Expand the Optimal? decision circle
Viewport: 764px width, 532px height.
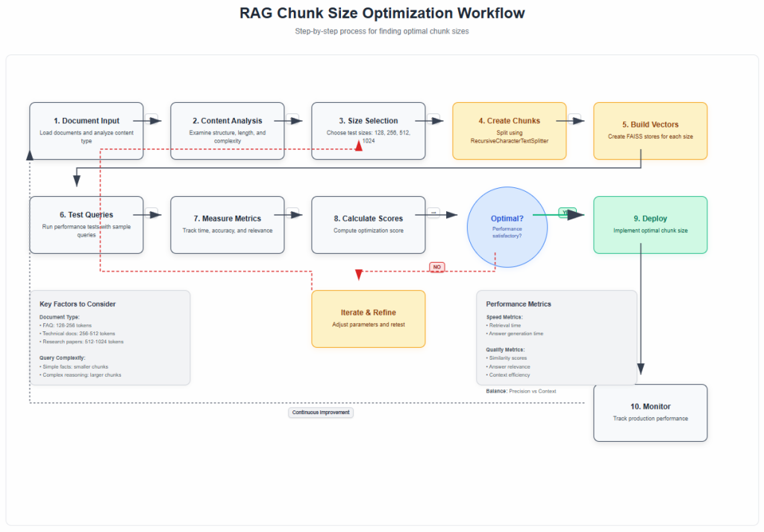pyautogui.click(x=507, y=227)
